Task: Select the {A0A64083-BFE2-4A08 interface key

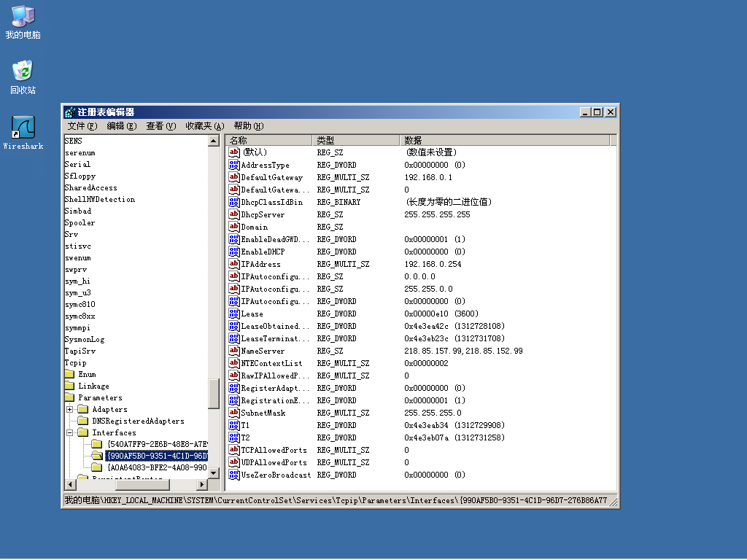Action: [x=158, y=467]
